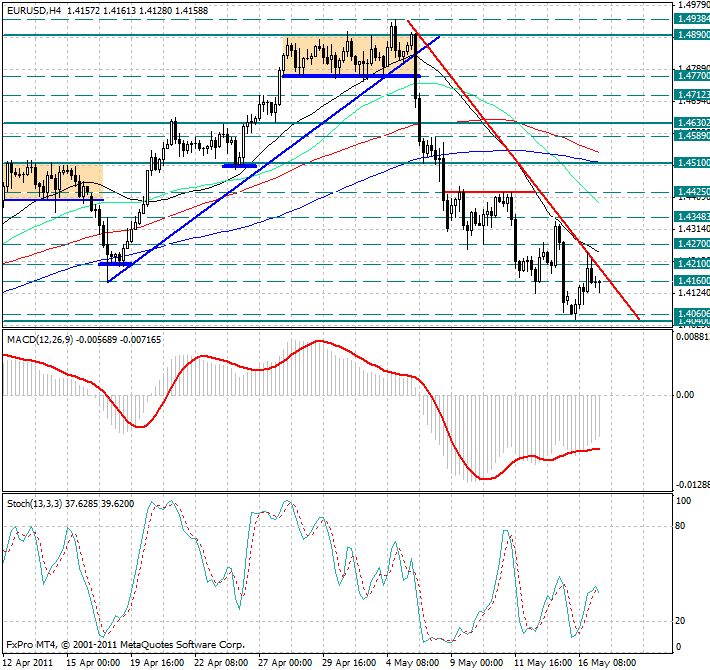This screenshot has width=710, height=670.
Task: Click the Stochastic 20 level axis label
Action: click(680, 621)
